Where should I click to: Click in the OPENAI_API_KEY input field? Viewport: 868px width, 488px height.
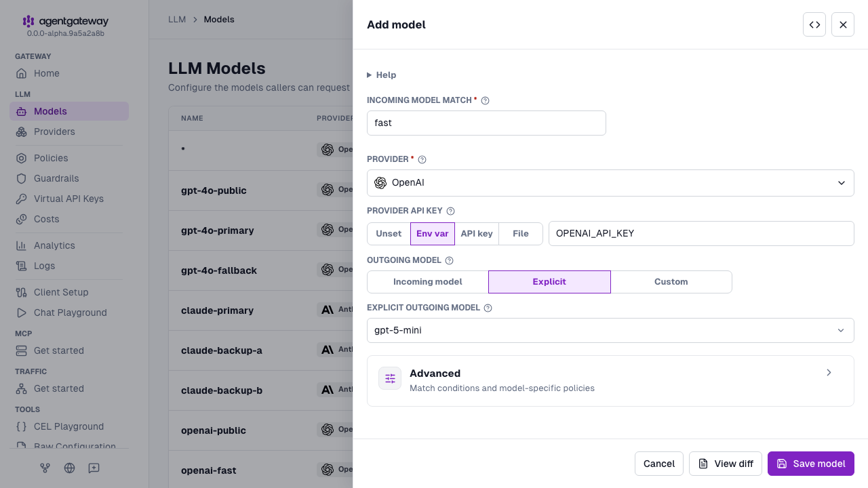pos(701,233)
